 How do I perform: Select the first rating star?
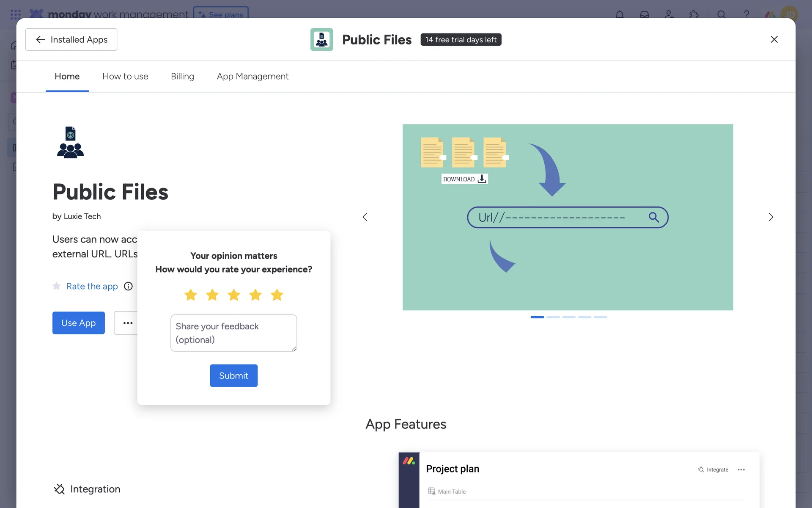191,295
